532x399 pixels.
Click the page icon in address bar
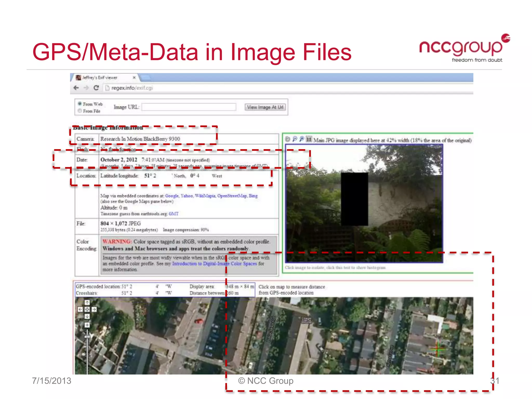pyautogui.click(x=107, y=88)
